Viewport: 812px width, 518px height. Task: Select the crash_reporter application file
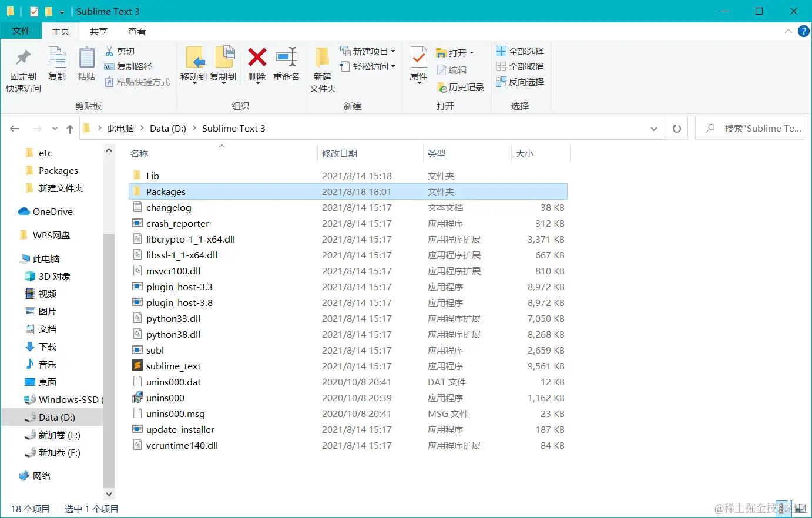click(348, 223)
